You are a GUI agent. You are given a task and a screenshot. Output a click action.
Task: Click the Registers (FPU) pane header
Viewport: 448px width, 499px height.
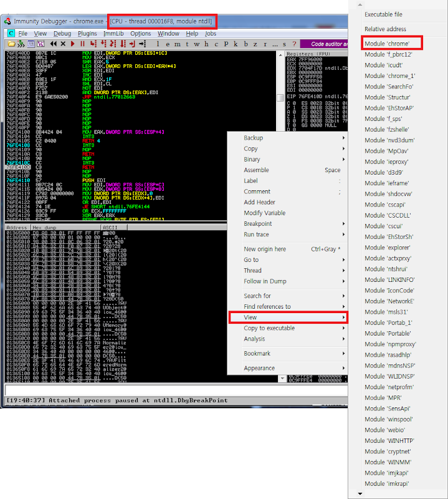(317, 54)
